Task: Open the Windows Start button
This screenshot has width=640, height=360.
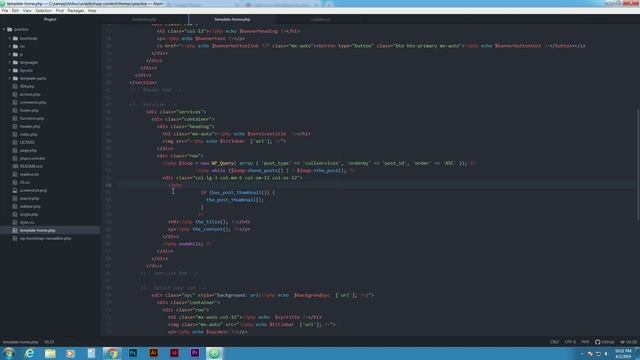Action: click(9, 353)
